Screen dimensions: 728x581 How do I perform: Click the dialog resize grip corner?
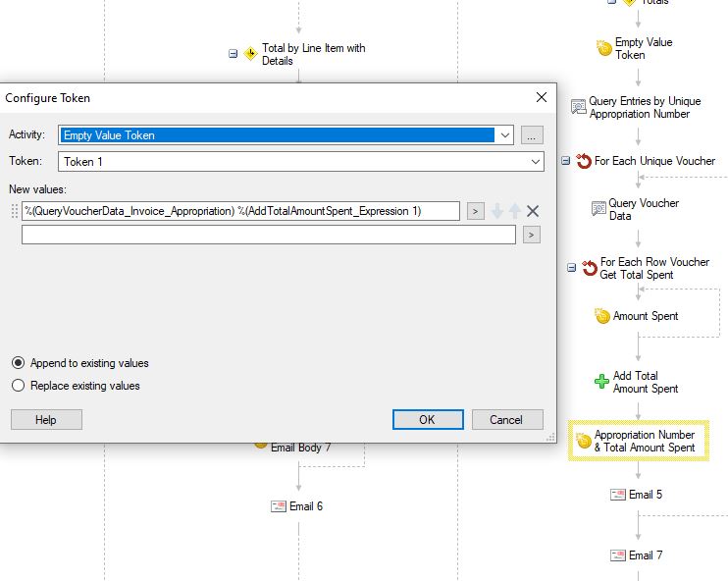551,437
